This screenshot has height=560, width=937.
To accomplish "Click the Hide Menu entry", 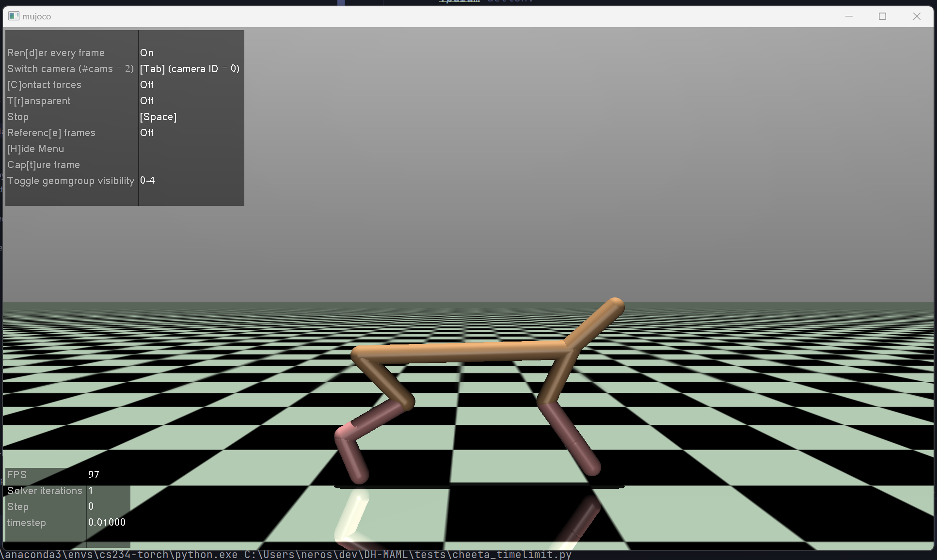I will click(x=35, y=149).
